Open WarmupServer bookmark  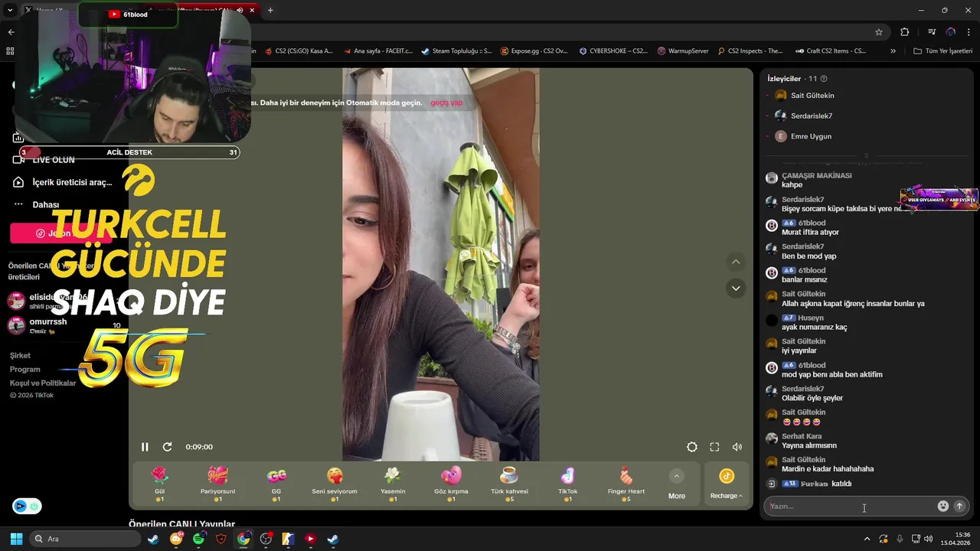683,51
